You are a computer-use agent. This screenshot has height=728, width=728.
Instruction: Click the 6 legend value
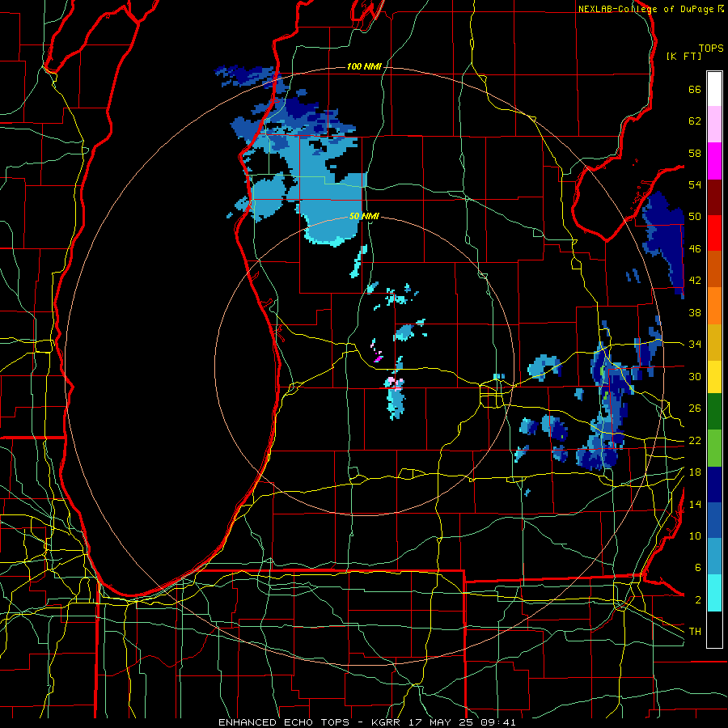[x=697, y=568]
